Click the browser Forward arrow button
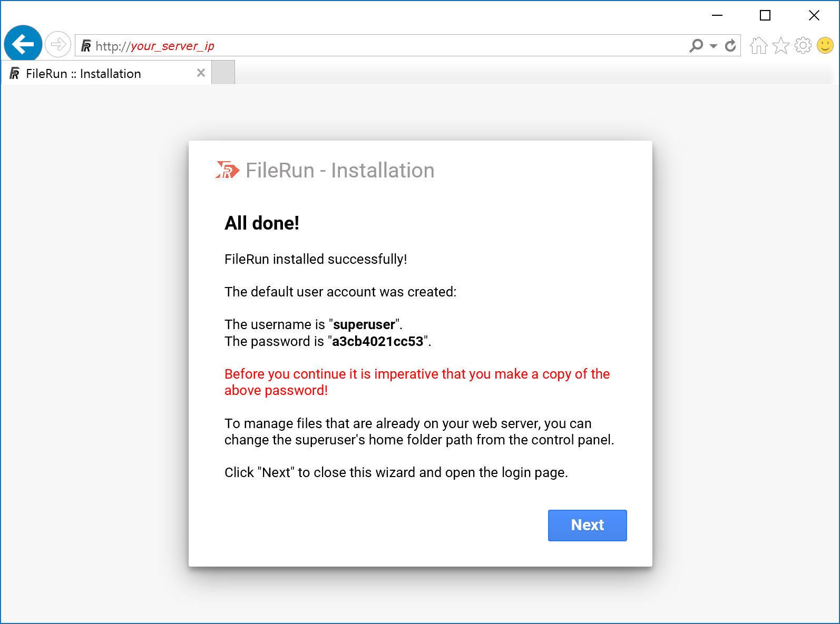The image size is (840, 624). click(58, 44)
